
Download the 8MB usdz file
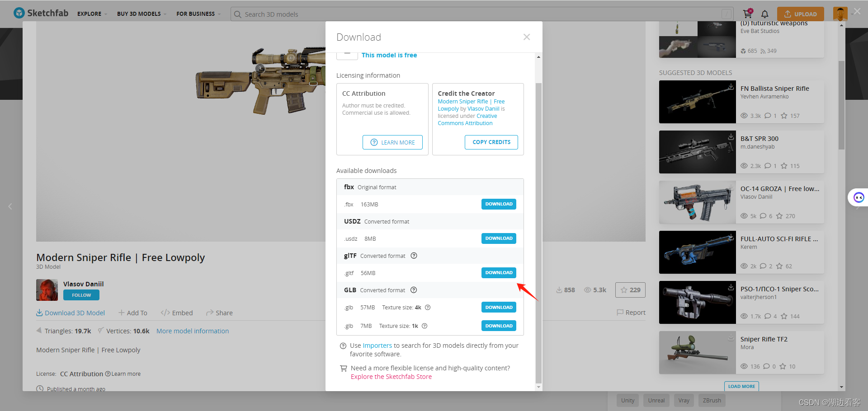(x=499, y=238)
